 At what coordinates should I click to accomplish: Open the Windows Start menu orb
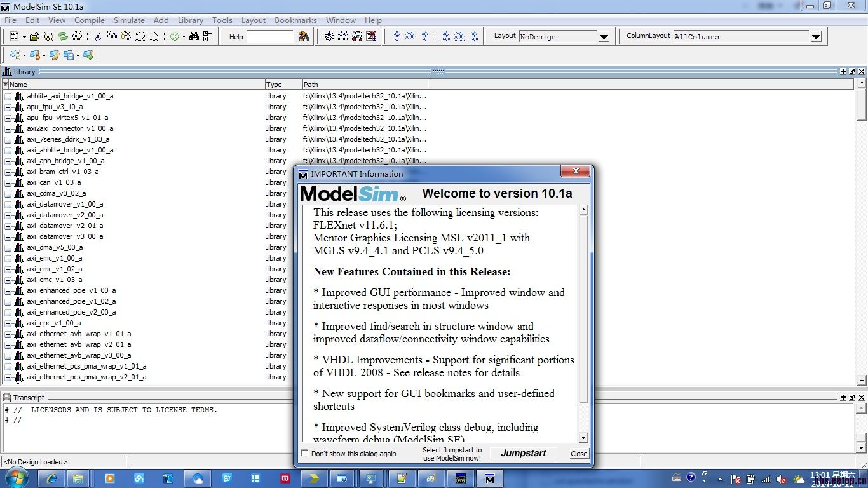15,478
